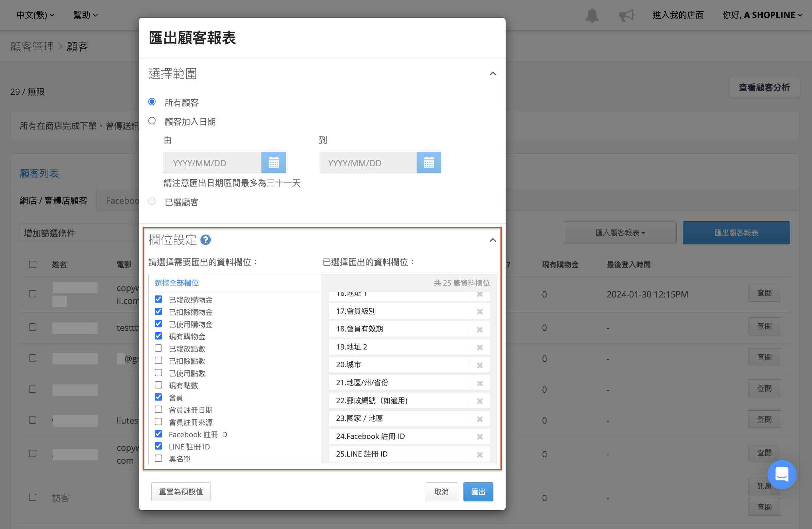Image resolution: width=812 pixels, height=529 pixels.
Task: Open the live chat bubble icon
Action: pos(782,474)
